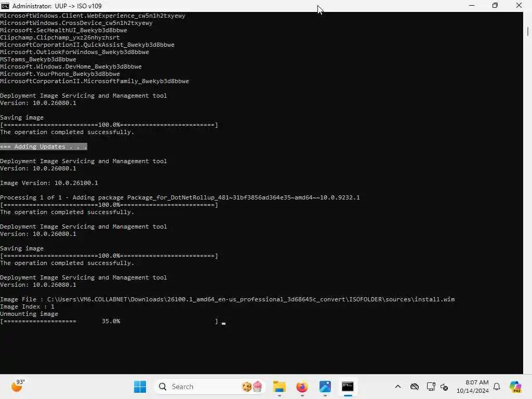The image size is (532, 399).
Task: Click the muted volume tray icon
Action: [444, 387]
